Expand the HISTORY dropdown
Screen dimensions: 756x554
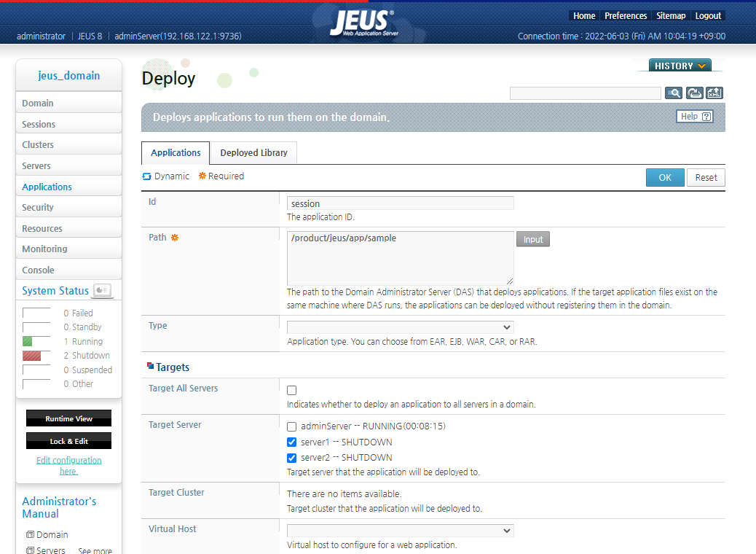[680, 66]
